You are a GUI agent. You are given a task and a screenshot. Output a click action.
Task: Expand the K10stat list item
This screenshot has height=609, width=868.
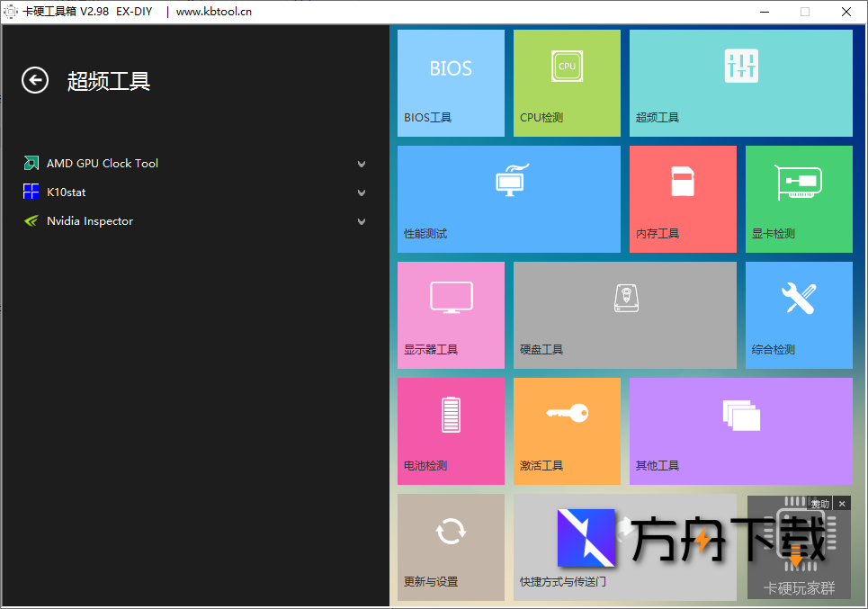pos(362,192)
